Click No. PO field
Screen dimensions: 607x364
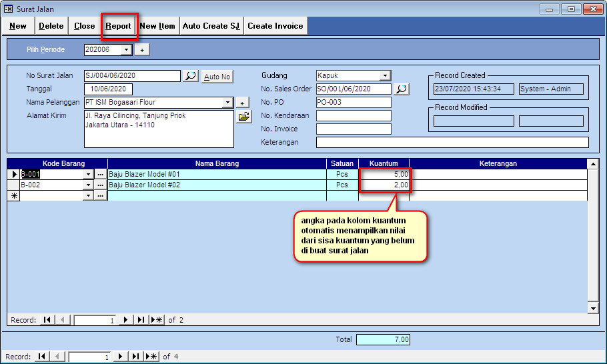click(354, 103)
